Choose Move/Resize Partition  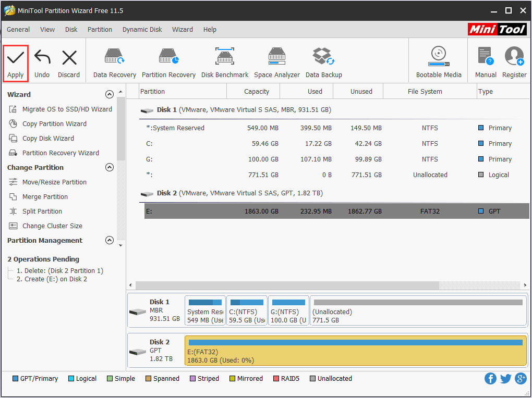(x=48, y=182)
